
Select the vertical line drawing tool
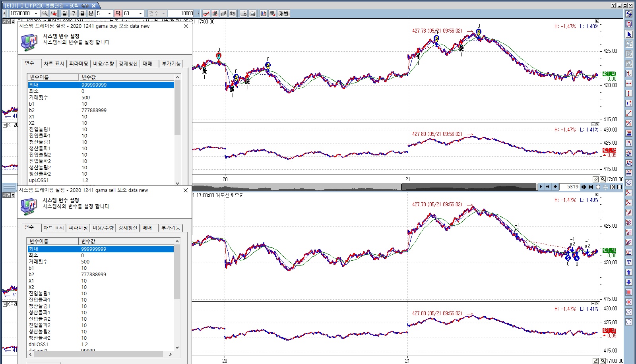(629, 93)
